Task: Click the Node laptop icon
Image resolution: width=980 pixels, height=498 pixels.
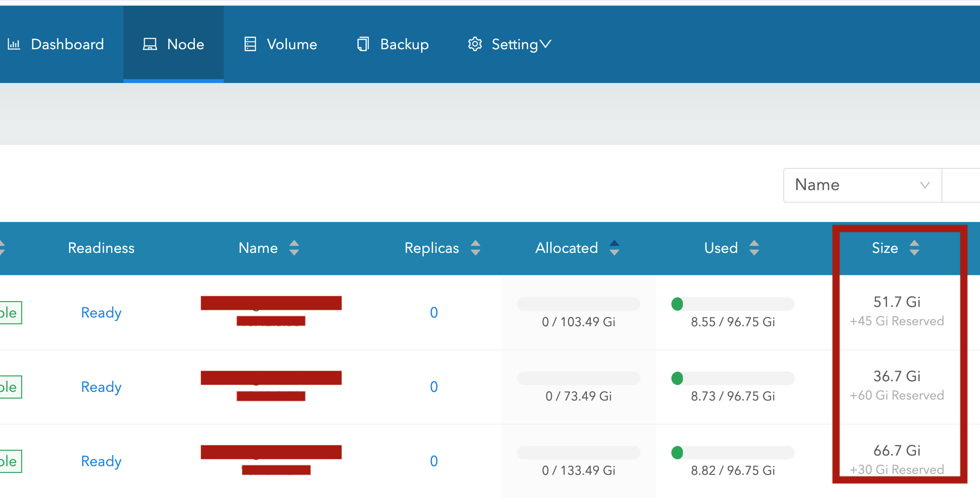Action: (150, 44)
